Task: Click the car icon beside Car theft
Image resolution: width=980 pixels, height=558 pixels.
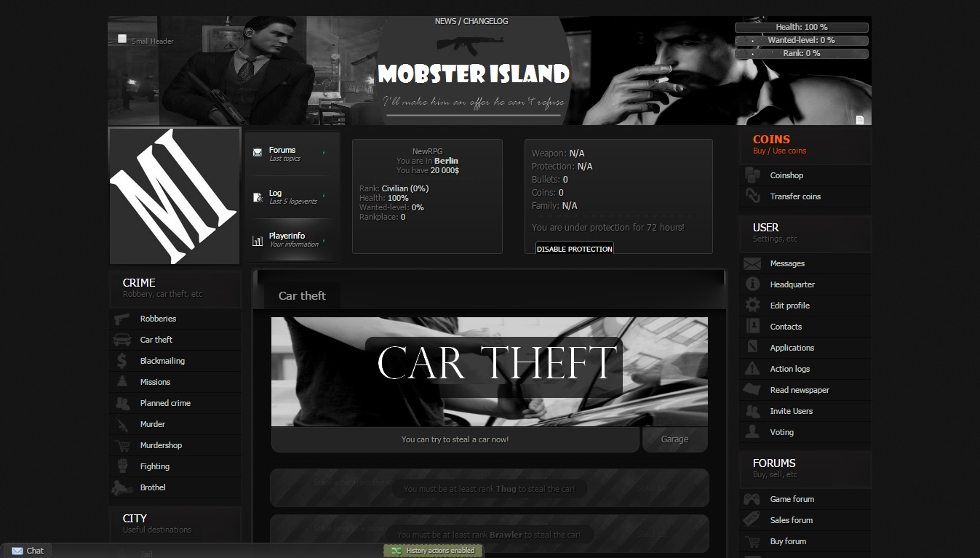Action: tap(121, 340)
